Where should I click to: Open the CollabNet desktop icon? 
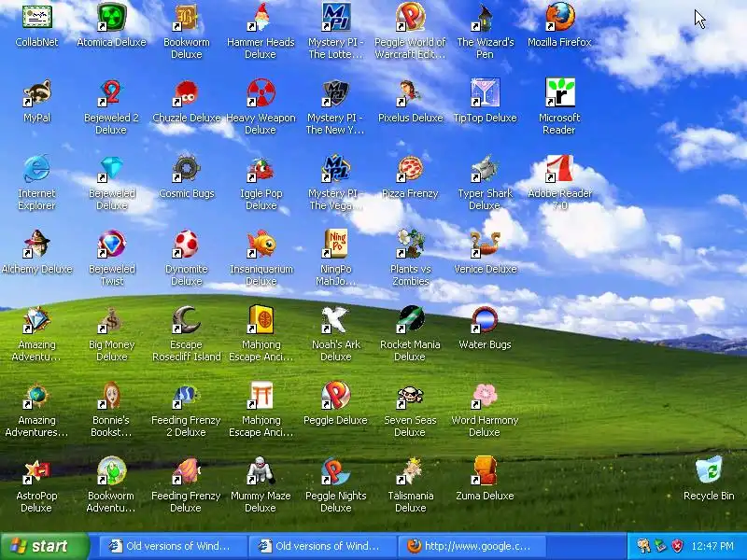36,17
